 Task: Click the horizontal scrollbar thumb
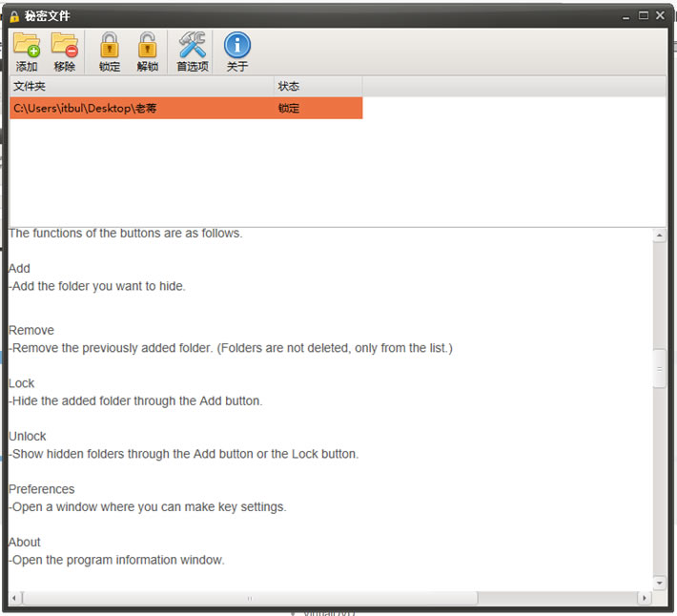pos(250,598)
